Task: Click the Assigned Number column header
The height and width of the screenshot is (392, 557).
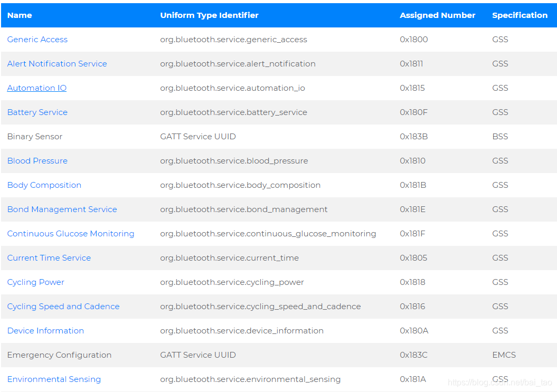Action: tap(437, 15)
